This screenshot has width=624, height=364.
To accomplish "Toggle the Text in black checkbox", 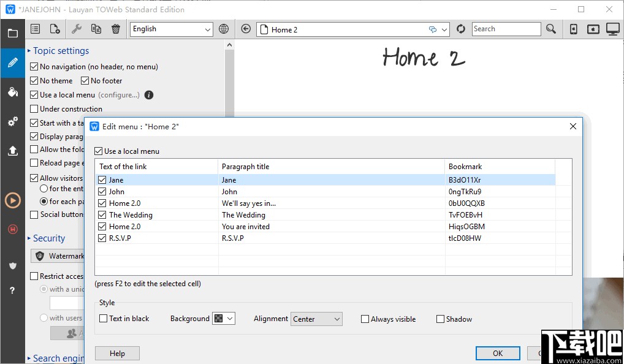I will point(104,319).
